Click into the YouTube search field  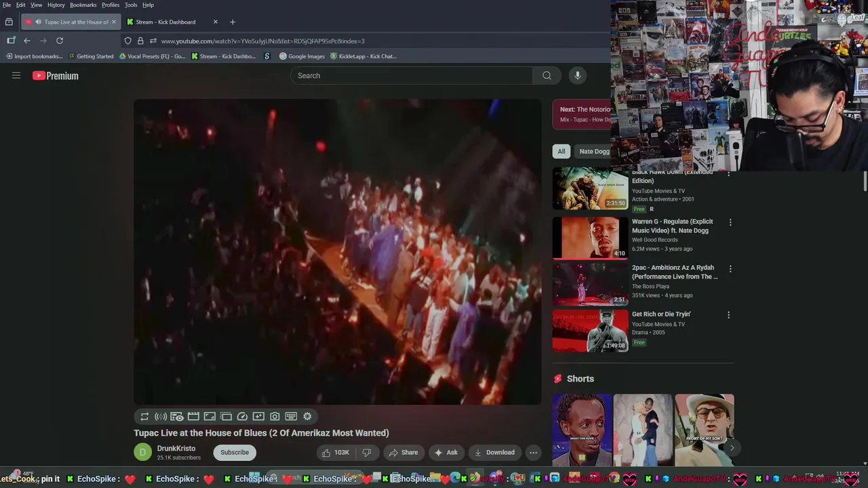412,75
